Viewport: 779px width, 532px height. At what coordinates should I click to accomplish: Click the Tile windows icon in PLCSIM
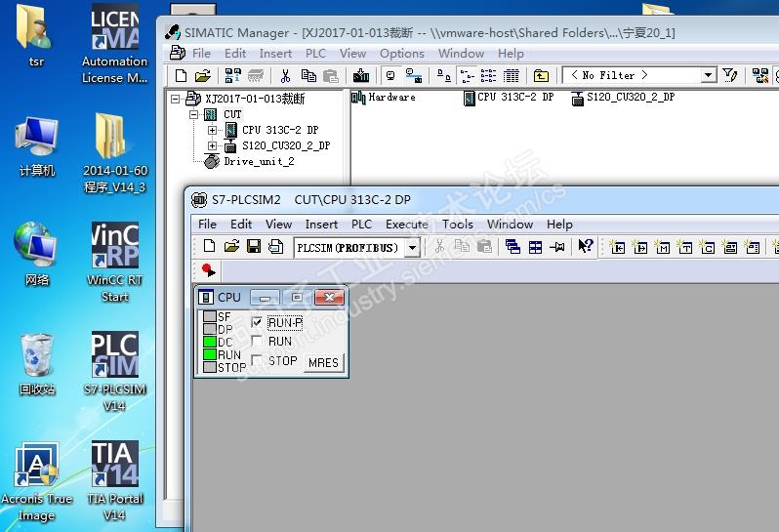point(535,246)
